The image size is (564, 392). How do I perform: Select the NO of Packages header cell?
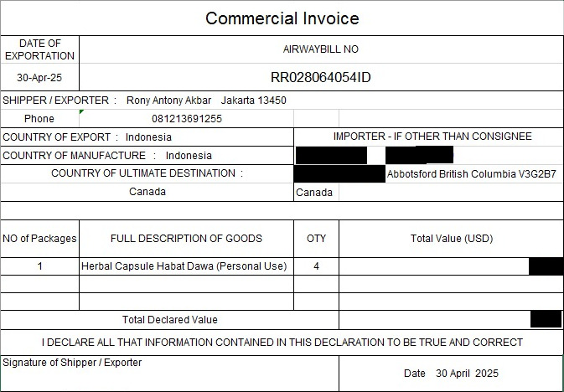39,239
